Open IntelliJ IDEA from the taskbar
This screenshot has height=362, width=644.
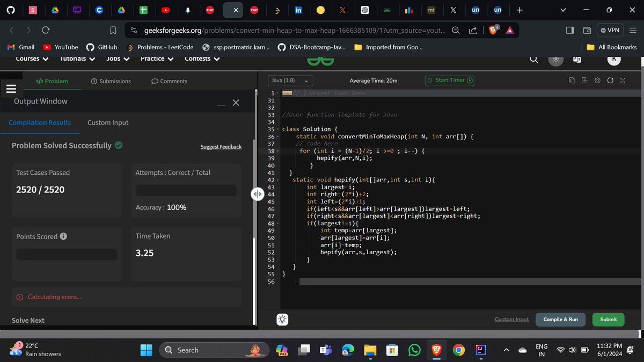(480, 350)
